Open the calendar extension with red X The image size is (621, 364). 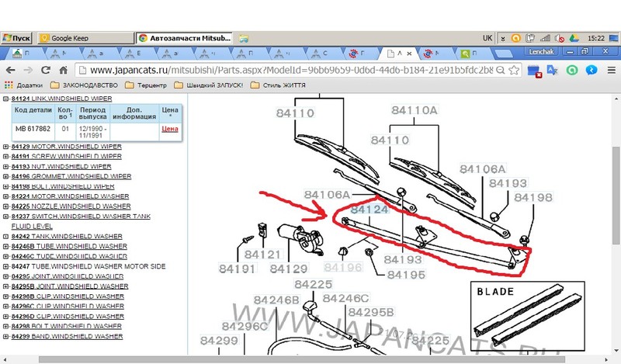tap(534, 71)
